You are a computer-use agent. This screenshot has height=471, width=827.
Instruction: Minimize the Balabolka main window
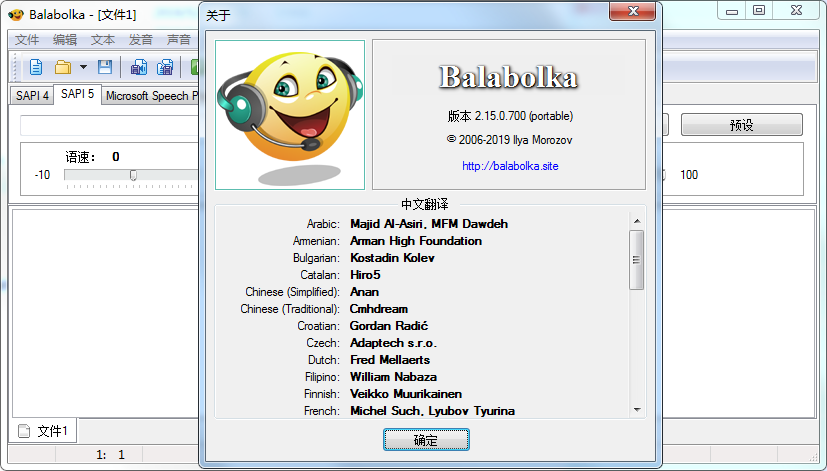click(x=732, y=11)
